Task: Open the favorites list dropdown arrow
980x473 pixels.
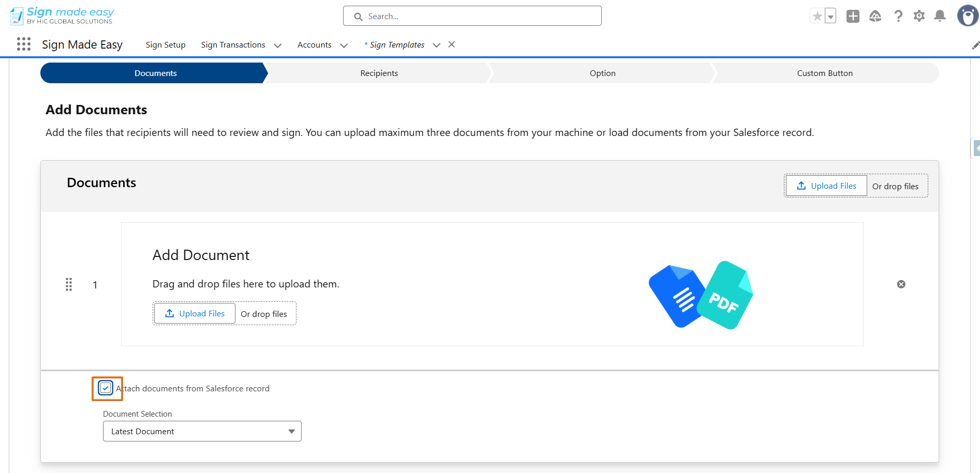Action: pyautogui.click(x=830, y=16)
